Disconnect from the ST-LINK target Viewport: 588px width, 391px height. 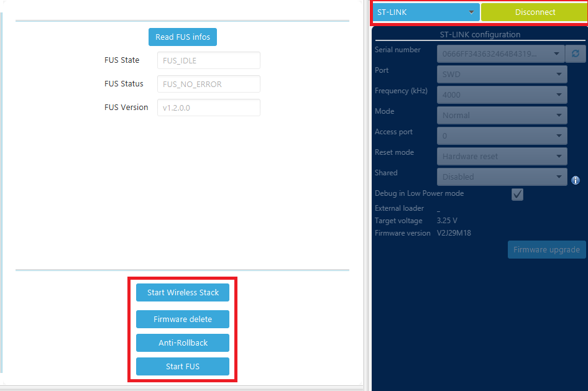(x=535, y=12)
